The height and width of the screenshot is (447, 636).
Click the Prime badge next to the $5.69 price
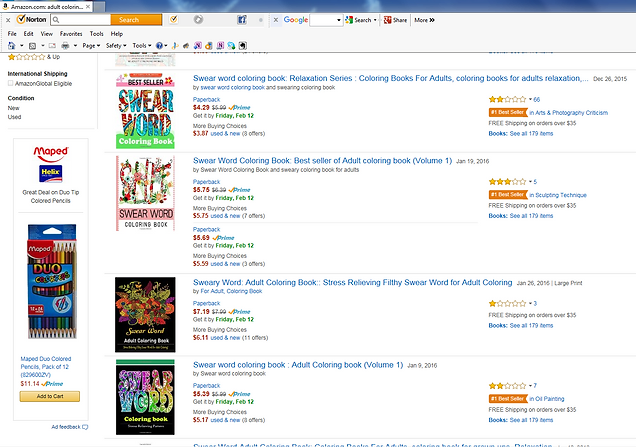(x=223, y=238)
